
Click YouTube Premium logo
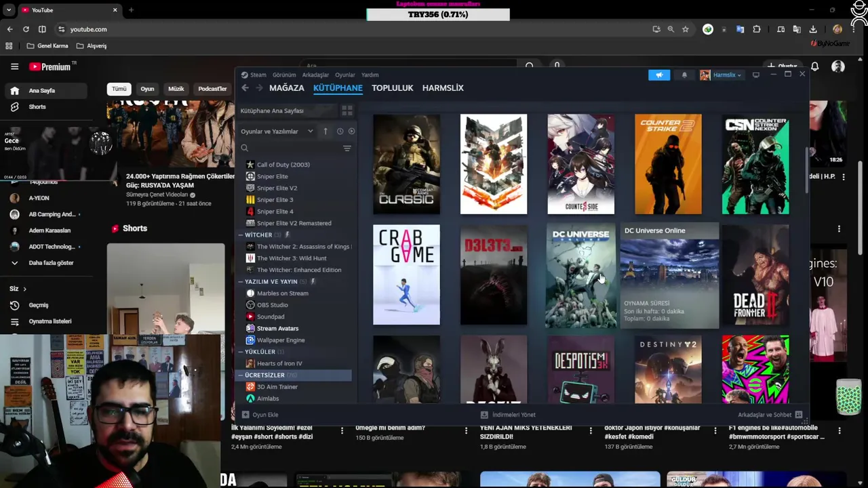(50, 66)
